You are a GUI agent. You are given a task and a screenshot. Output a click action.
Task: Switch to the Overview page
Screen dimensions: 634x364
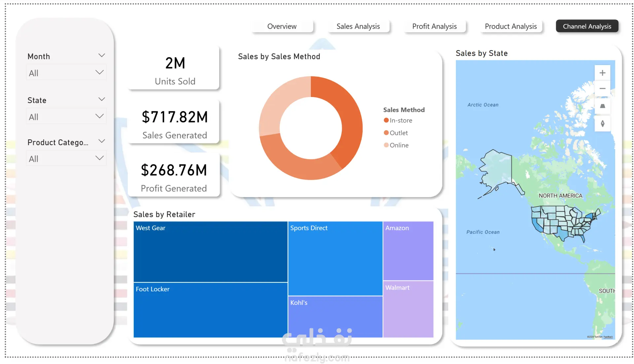pyautogui.click(x=282, y=26)
